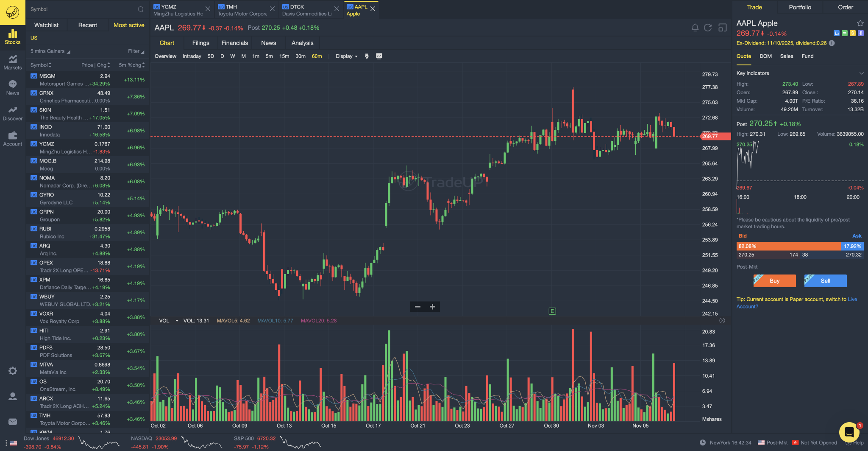This screenshot has width=868, height=451.
Task: Refresh the AAPL chart via refresh icon
Action: [708, 27]
